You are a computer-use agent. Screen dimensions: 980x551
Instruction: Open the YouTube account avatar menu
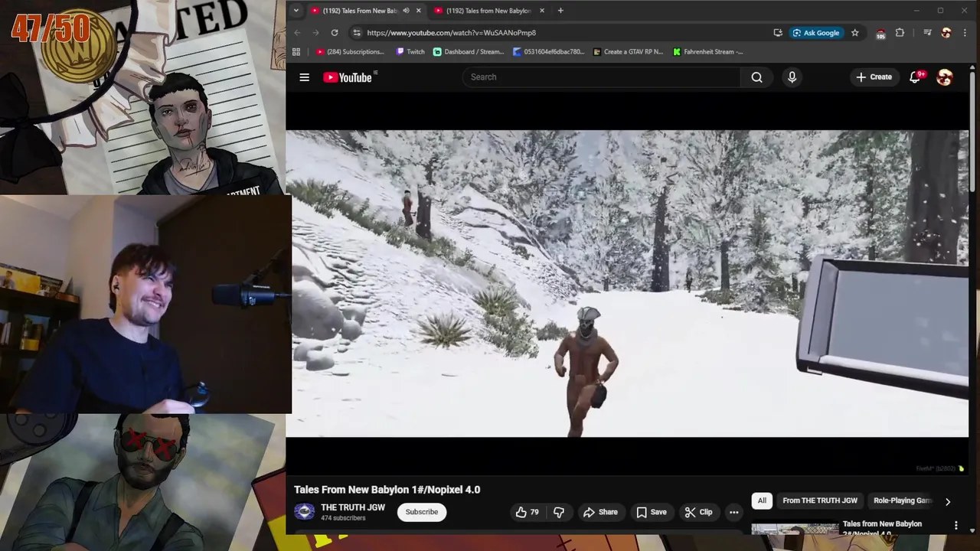[945, 77]
